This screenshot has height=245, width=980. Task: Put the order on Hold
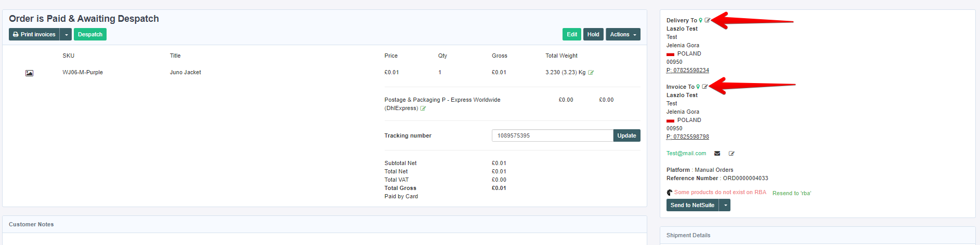[x=593, y=34]
